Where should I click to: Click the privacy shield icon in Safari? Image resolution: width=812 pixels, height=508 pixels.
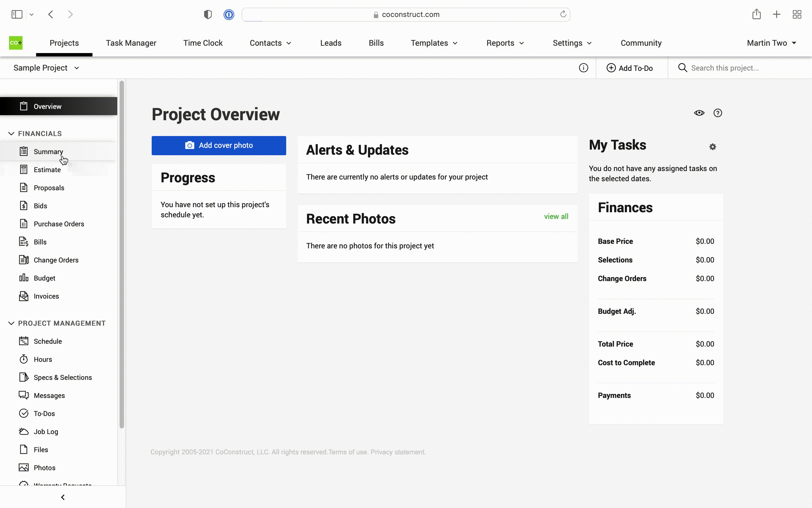point(208,14)
